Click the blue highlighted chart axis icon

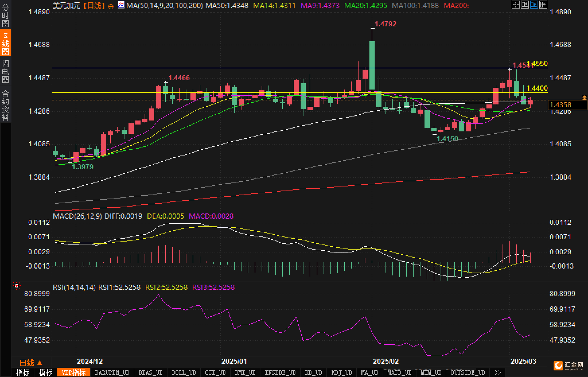(x=534, y=5)
